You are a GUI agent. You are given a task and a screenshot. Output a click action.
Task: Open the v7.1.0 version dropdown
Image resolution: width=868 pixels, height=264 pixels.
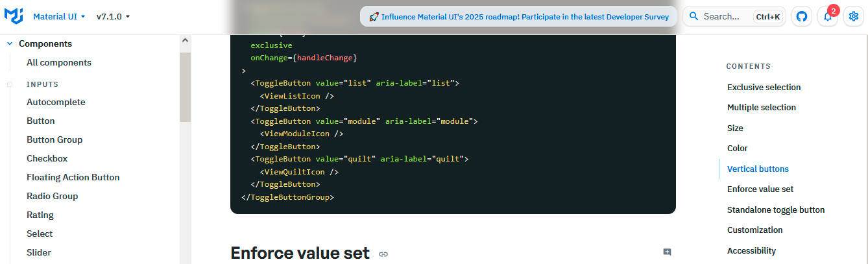pos(113,16)
